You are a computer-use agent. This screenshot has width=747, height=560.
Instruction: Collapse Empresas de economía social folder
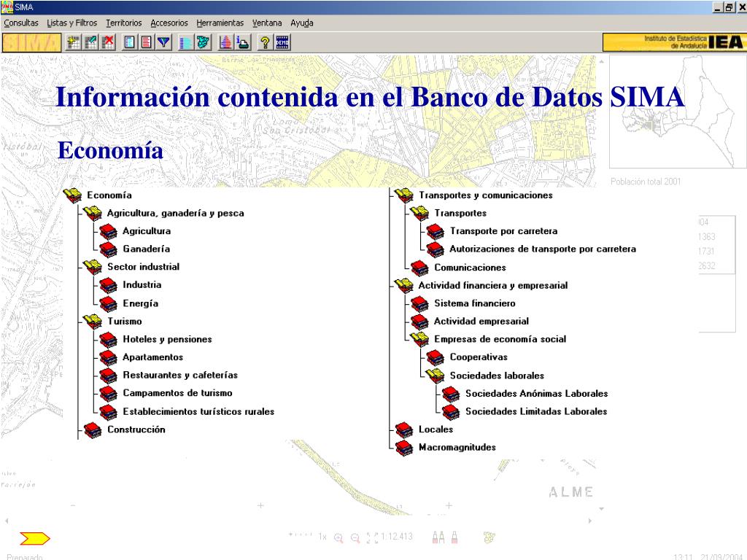[419, 339]
